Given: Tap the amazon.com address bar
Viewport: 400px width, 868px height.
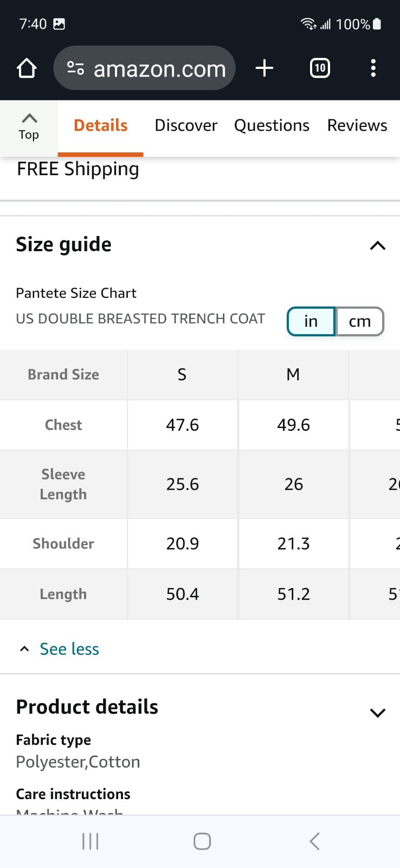Looking at the screenshot, I should [x=144, y=68].
